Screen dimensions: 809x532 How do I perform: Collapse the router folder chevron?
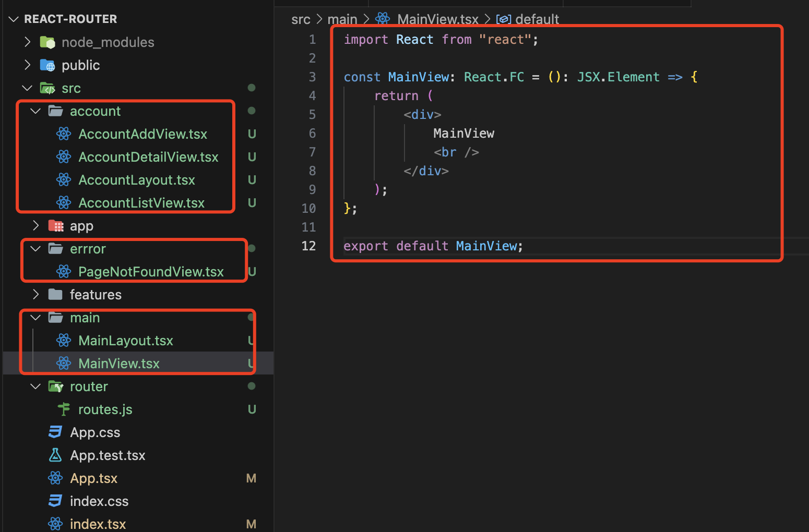pyautogui.click(x=35, y=386)
